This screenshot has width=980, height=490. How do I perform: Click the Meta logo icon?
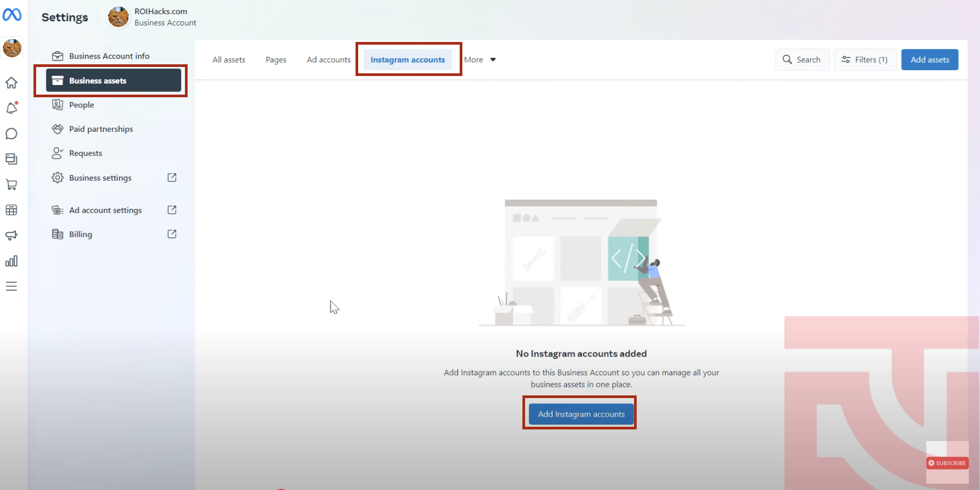[x=12, y=14]
